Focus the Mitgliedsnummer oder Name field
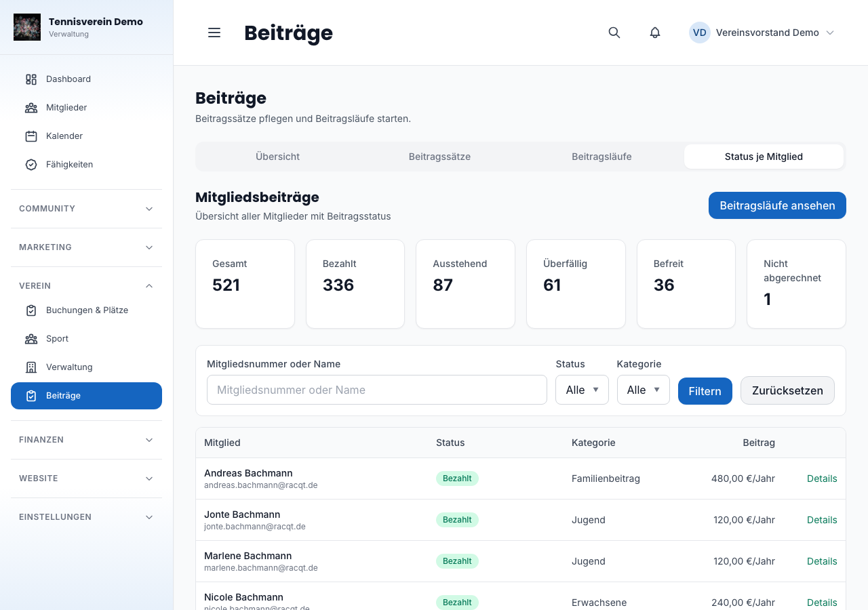 tap(377, 390)
